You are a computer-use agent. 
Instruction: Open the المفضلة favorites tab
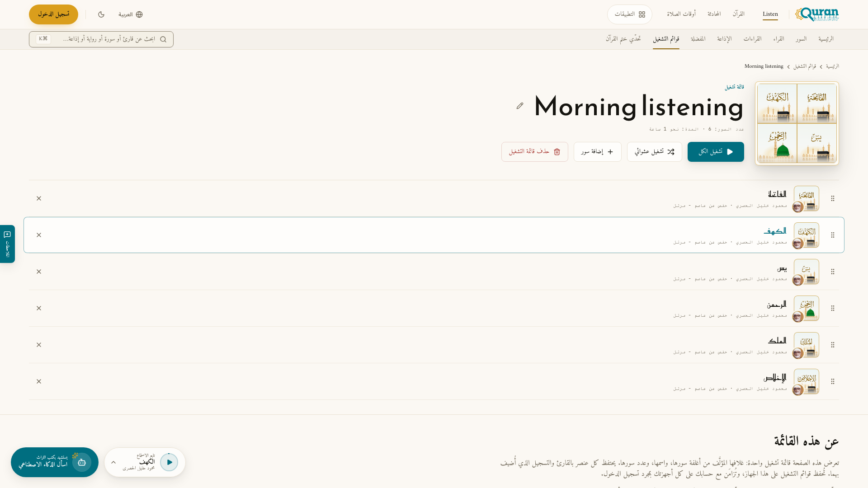(x=698, y=39)
